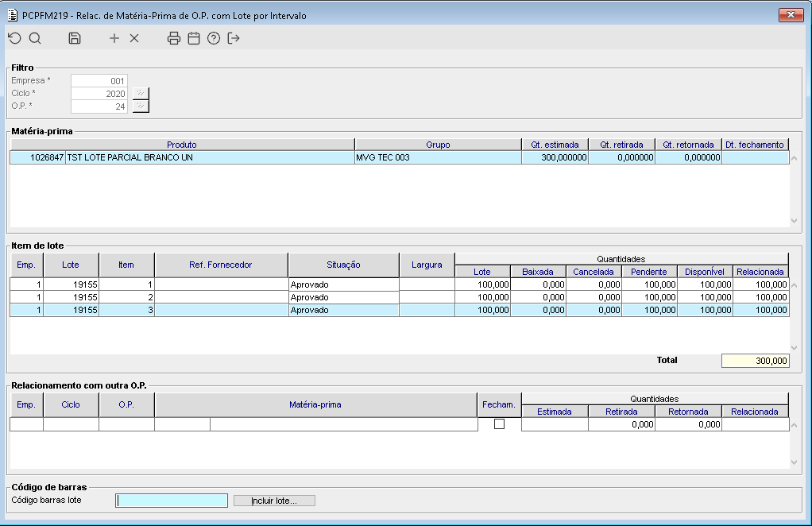Click the Largura column header
The width and height of the screenshot is (812, 526).
pyautogui.click(x=427, y=265)
